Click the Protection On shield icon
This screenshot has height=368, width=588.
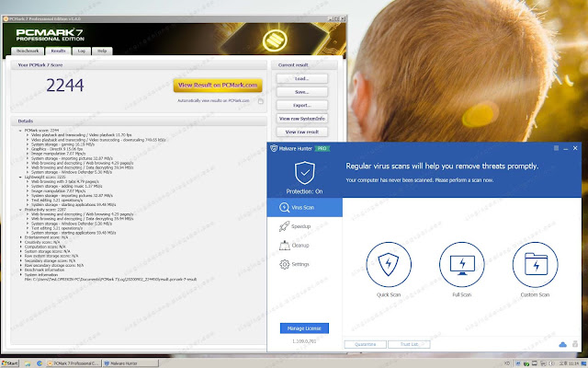point(304,173)
